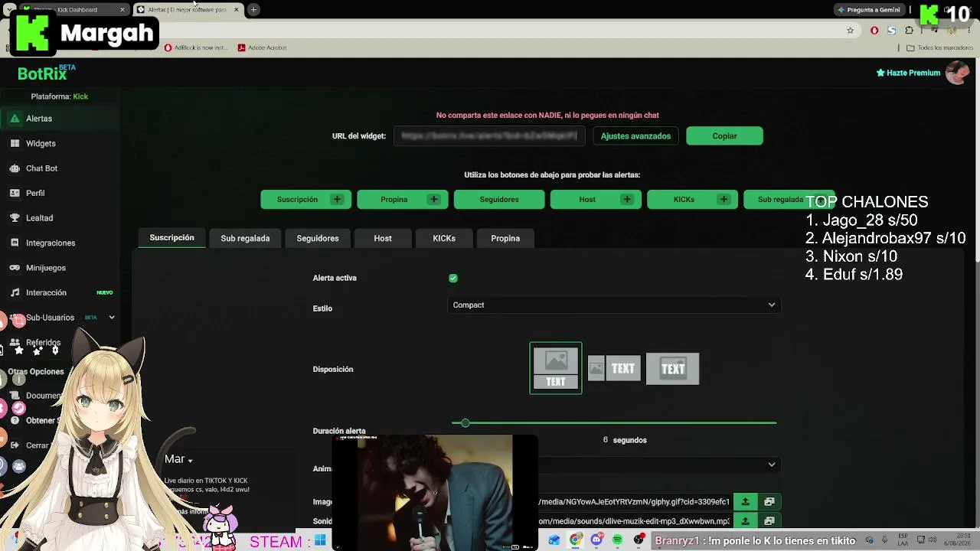The image size is (980, 551).
Task: Open the Otras Opciones sidebar section
Action: point(36,371)
